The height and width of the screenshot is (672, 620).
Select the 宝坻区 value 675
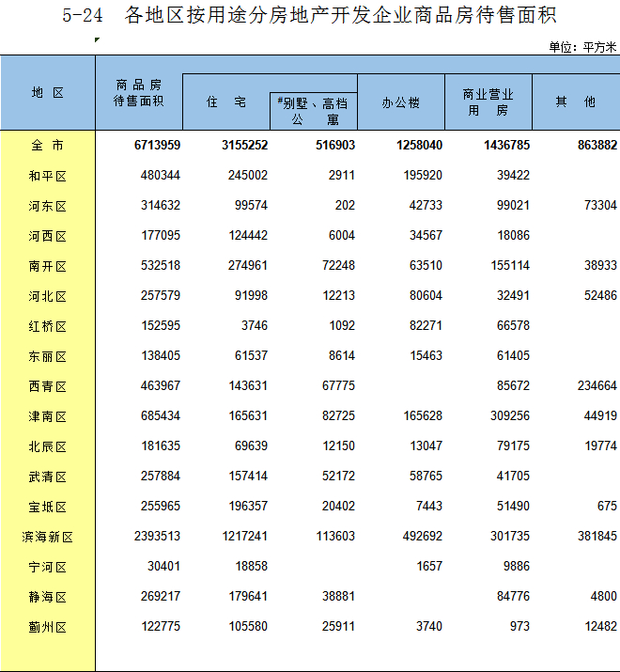(607, 506)
